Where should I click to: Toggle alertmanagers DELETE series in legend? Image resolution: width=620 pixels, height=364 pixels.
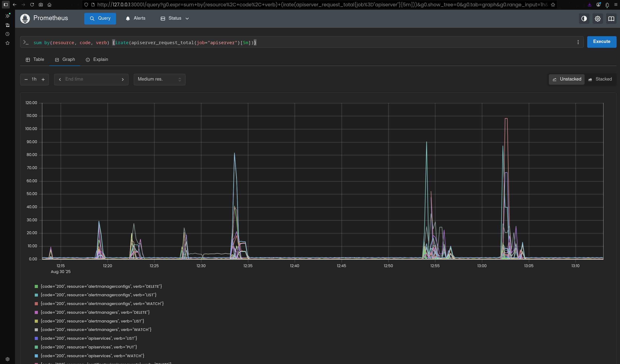(92, 312)
